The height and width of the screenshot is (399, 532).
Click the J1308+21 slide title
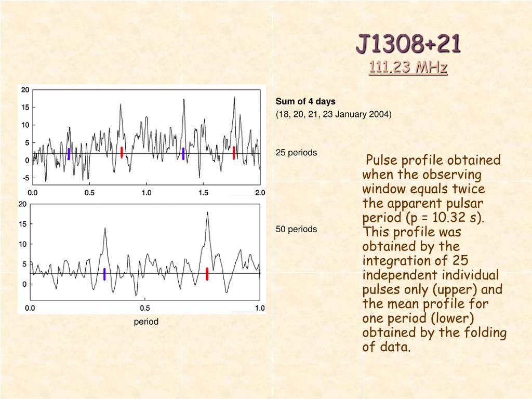[408, 44]
